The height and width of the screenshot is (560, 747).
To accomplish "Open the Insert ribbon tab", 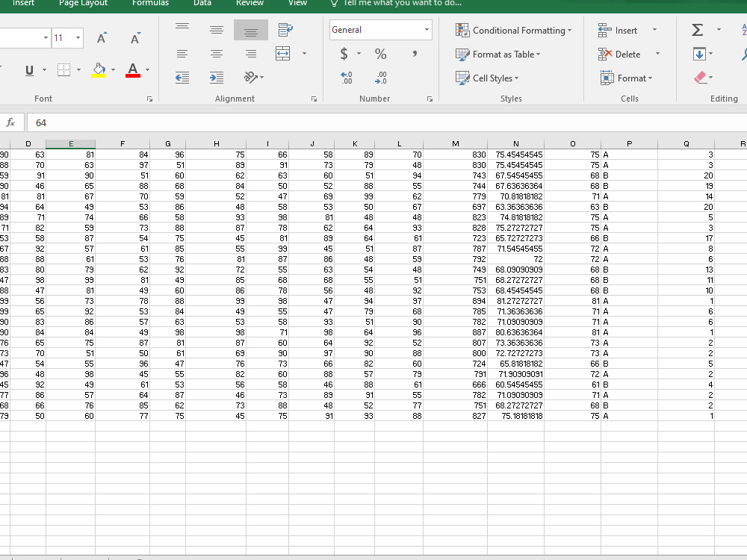I will (23, 3).
